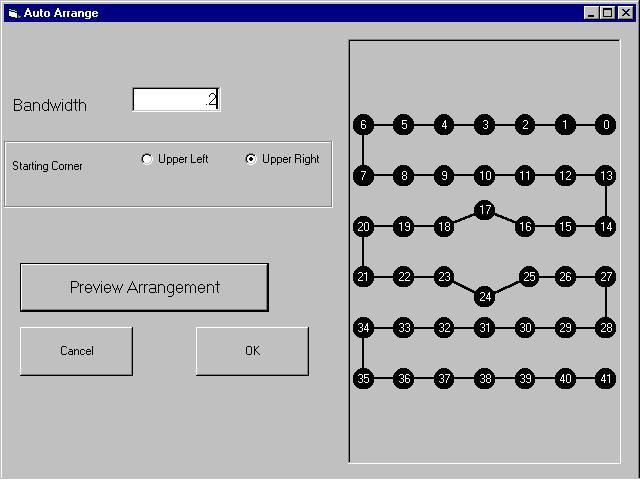
Task: Click node 26 in the preview
Action: pos(565,277)
